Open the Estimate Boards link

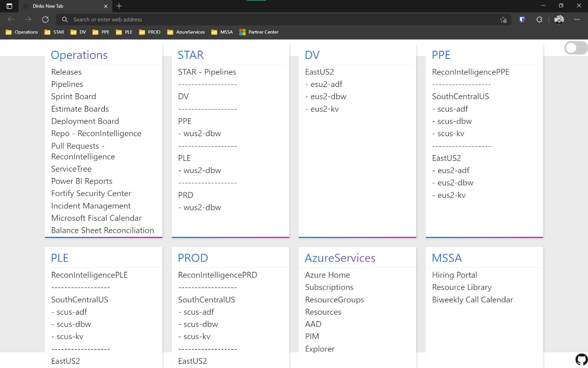point(80,109)
